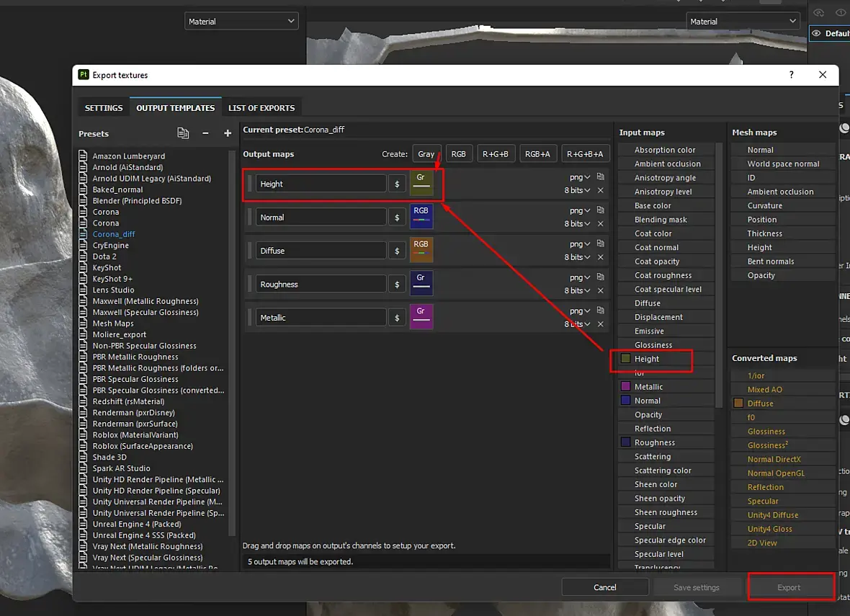Click the Corona_diff preset file icon
The width and height of the screenshot is (850, 616).
click(x=83, y=234)
